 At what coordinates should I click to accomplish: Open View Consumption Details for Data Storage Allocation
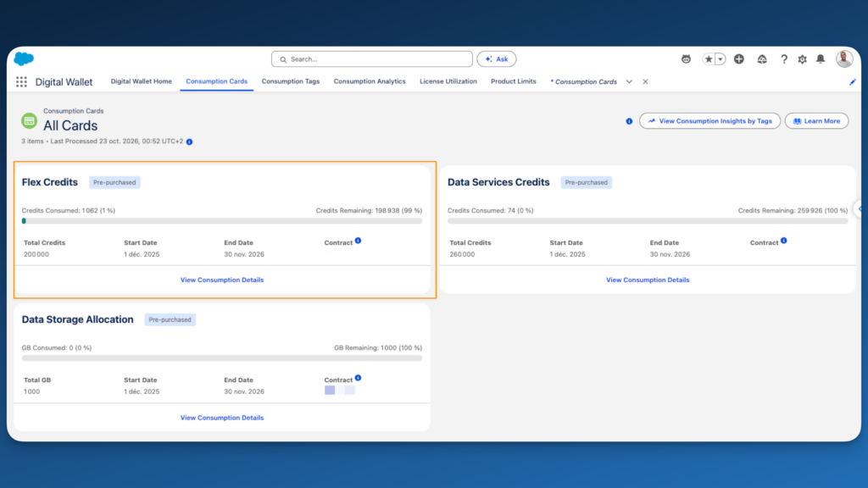(x=222, y=418)
